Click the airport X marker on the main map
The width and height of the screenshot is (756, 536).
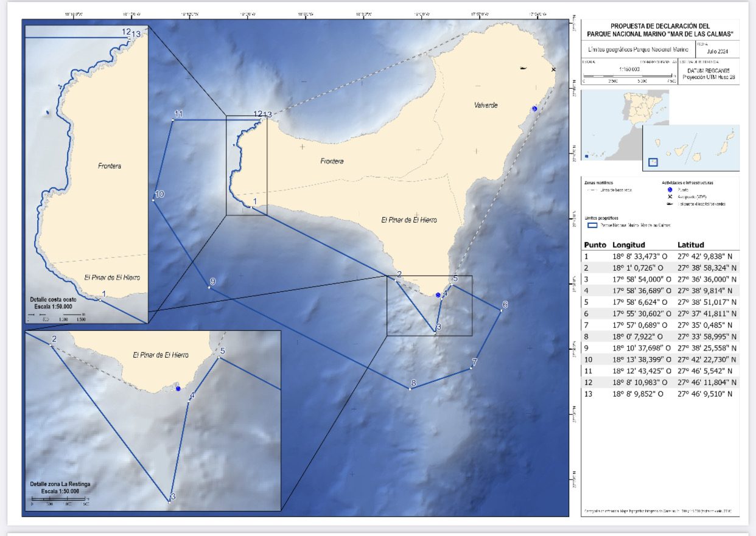[553, 70]
